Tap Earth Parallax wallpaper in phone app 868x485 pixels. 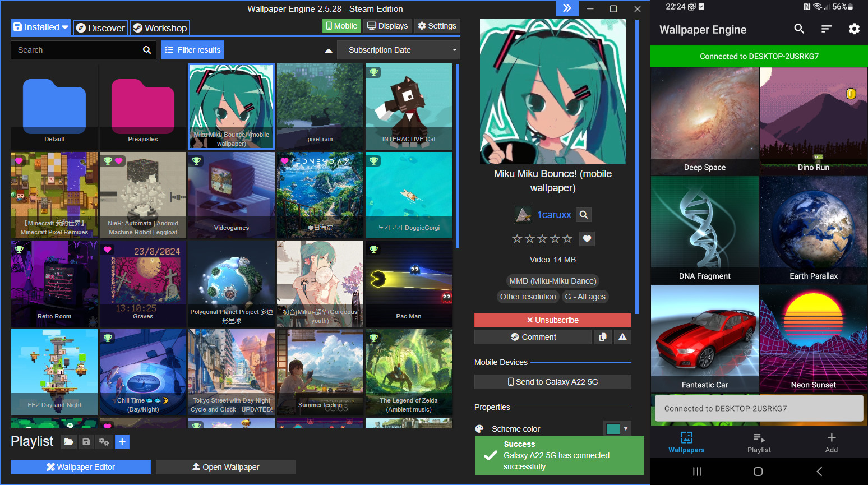click(x=814, y=230)
